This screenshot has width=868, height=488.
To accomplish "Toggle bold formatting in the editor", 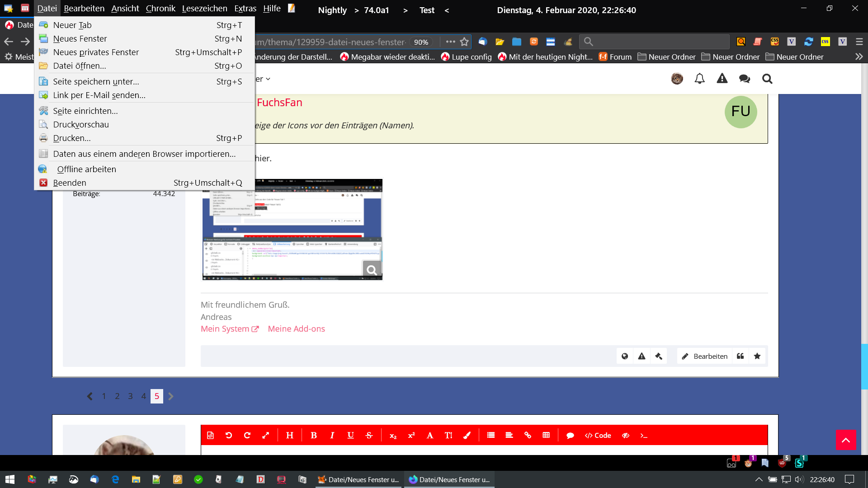I will click(314, 435).
